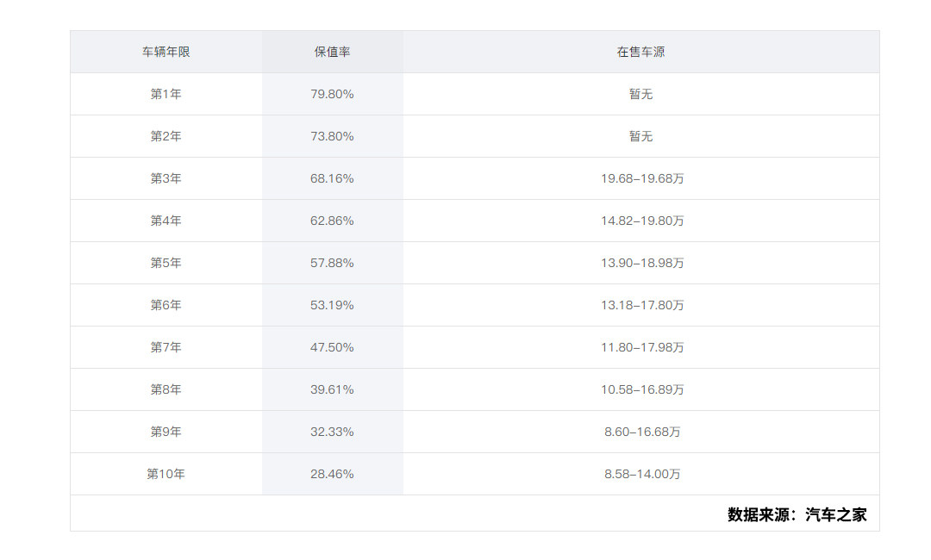Click the first 暂无 cell in 第1年 row
This screenshot has width=931, height=560.
point(640,94)
